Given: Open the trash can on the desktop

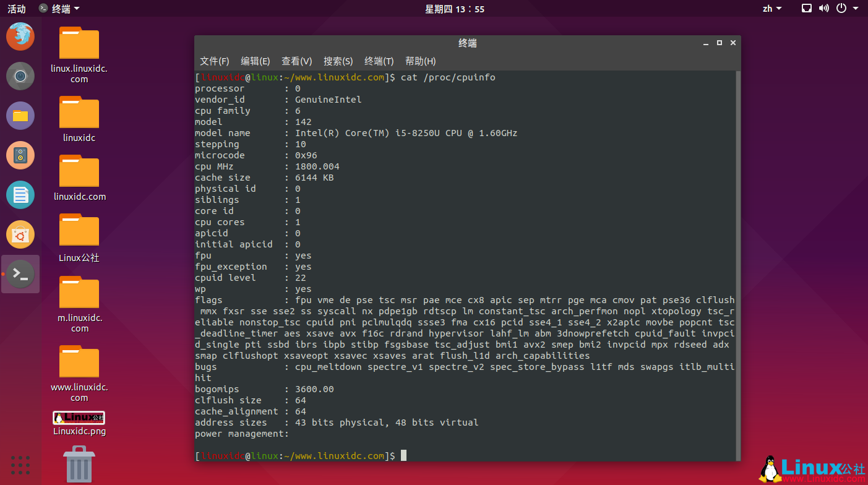Looking at the screenshot, I should [79, 463].
